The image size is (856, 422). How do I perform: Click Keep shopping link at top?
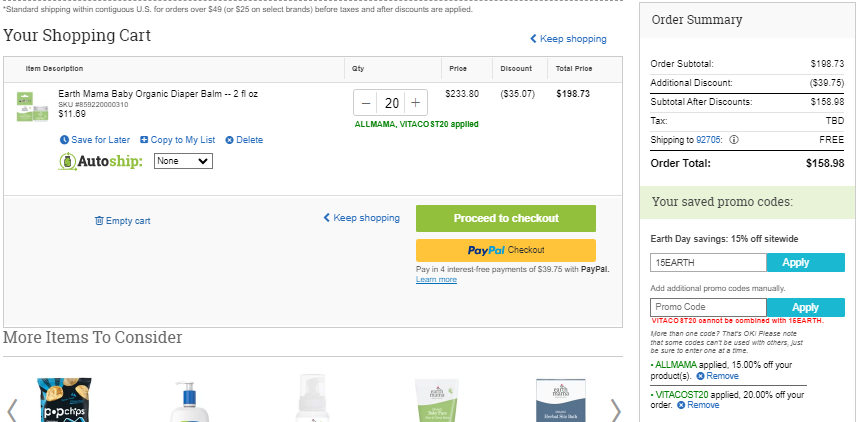[568, 39]
